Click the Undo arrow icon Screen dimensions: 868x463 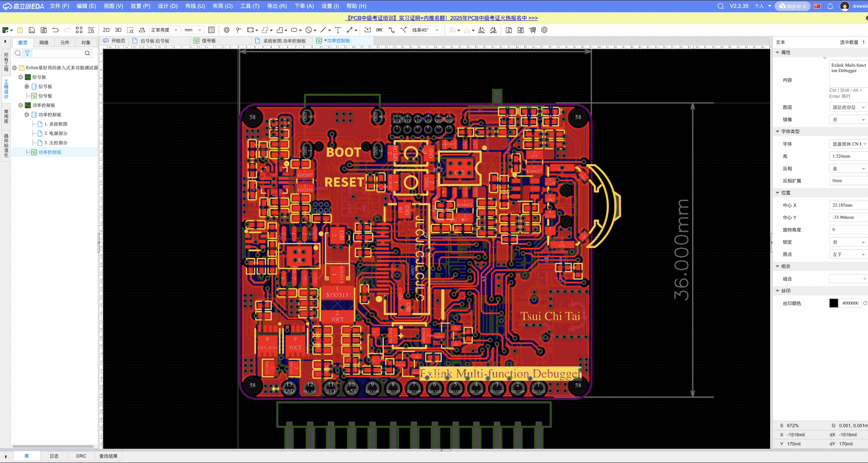[55, 30]
